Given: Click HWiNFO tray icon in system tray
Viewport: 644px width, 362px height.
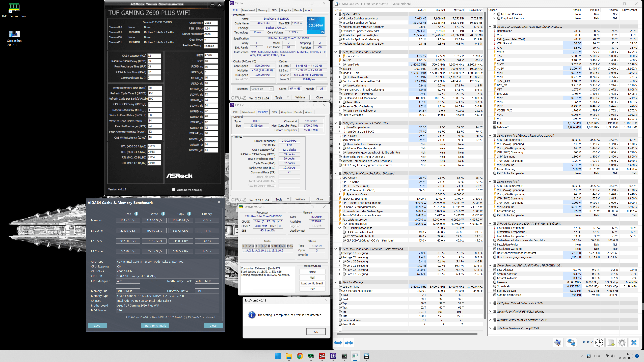Looking at the screenshot, I should [x=588, y=356].
